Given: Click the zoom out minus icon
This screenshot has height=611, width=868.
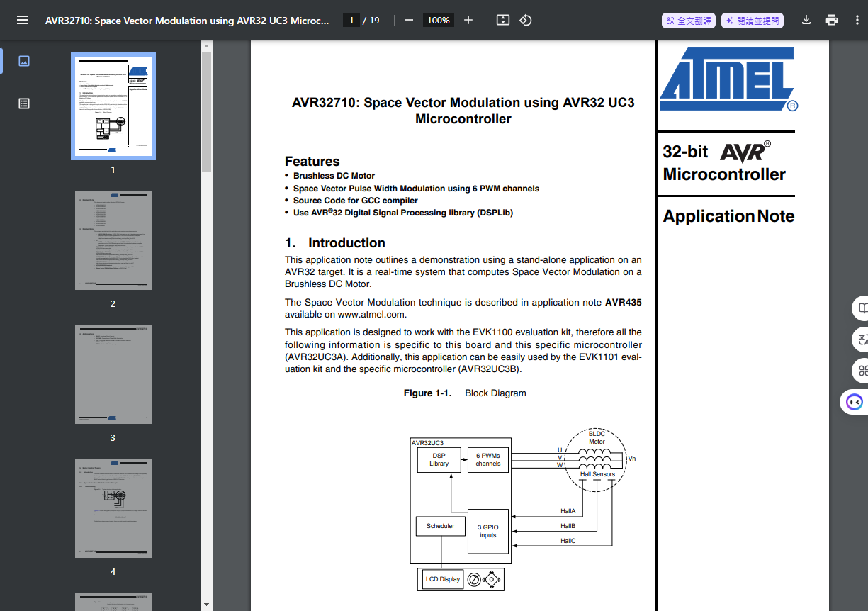Looking at the screenshot, I should pyautogui.click(x=409, y=20).
